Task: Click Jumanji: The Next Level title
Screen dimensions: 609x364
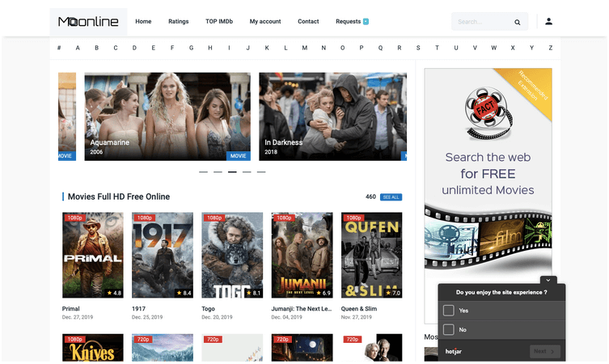Action: click(x=302, y=309)
